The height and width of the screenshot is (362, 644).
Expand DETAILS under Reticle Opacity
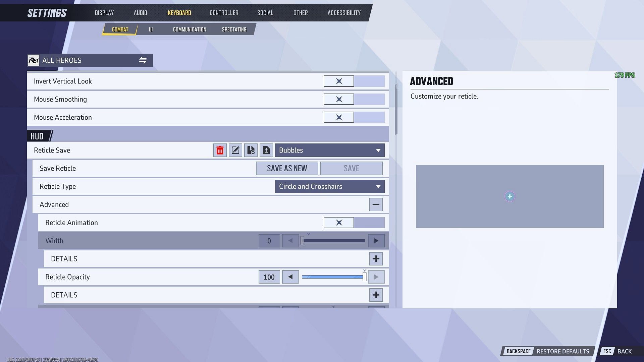click(x=376, y=295)
